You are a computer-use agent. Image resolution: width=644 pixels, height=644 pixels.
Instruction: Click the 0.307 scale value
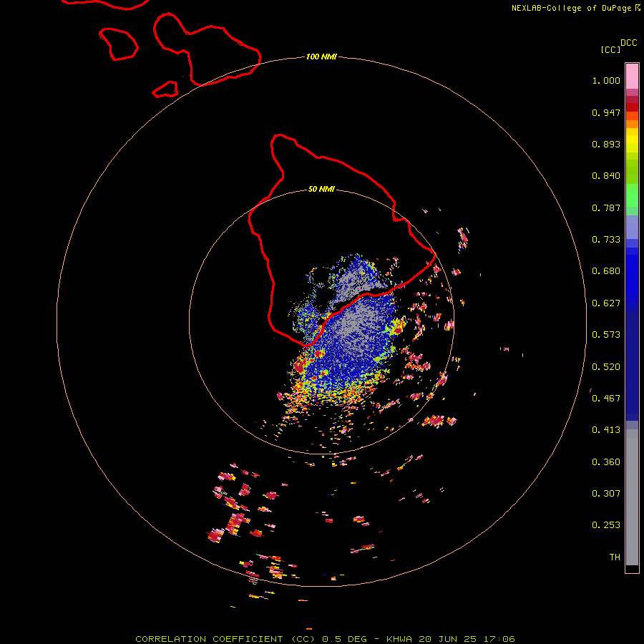[x=606, y=494]
